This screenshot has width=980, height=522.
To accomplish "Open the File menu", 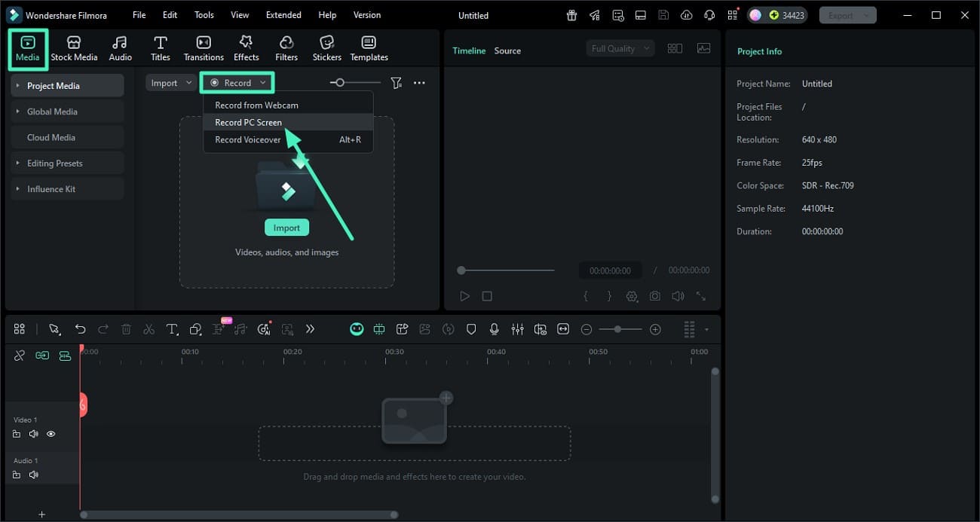I will pyautogui.click(x=139, y=15).
